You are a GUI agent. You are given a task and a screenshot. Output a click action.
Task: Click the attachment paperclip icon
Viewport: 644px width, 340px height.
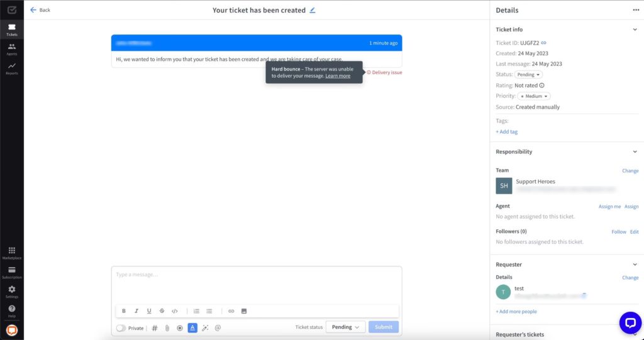point(167,327)
